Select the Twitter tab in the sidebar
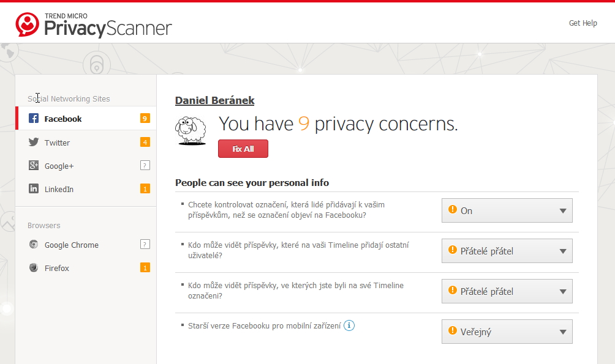The width and height of the screenshot is (615, 364). pos(58,143)
